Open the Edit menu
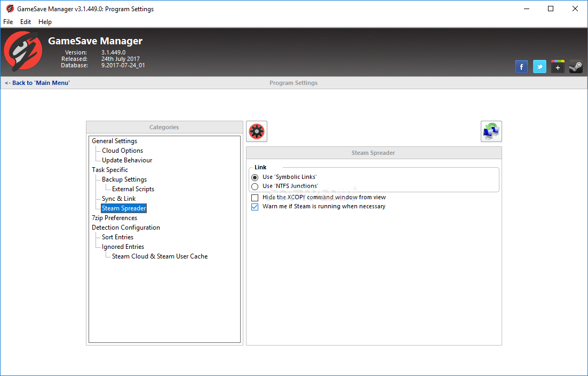 tap(26, 22)
